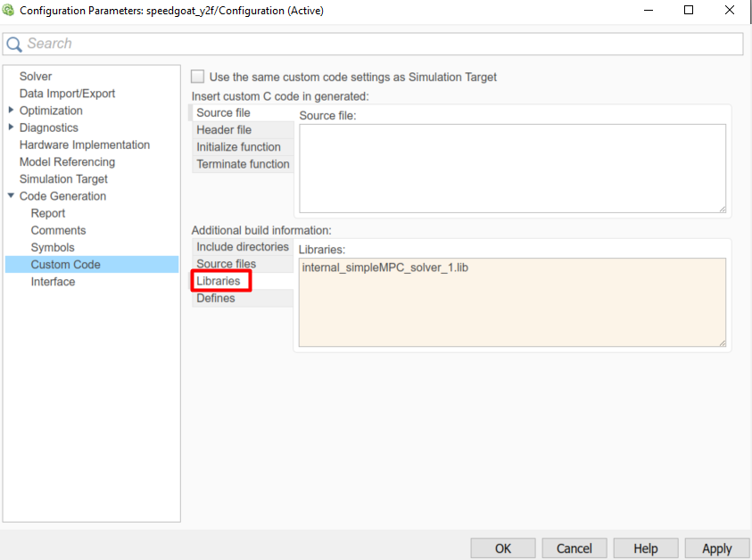752x560 pixels.
Task: Select Solver in the category tree
Action: pyautogui.click(x=36, y=77)
